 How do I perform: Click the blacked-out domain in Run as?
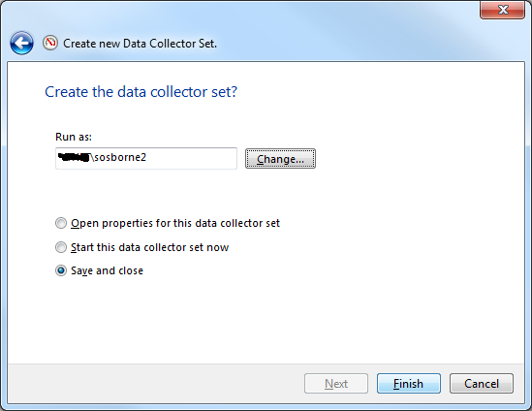74,157
